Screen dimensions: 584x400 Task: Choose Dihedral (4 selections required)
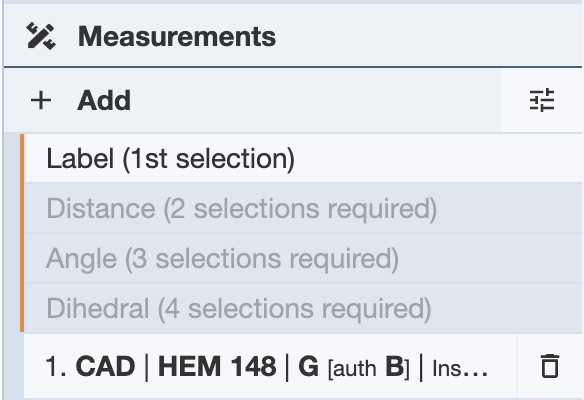[x=304, y=309]
